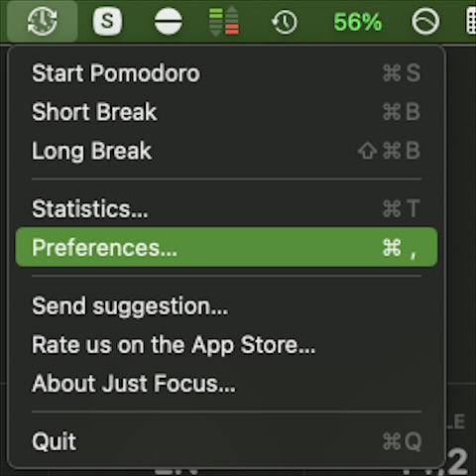Viewport: 476px width, 476px height.
Task: Click the partially visible grid icon at right edge
Action: tap(471, 22)
